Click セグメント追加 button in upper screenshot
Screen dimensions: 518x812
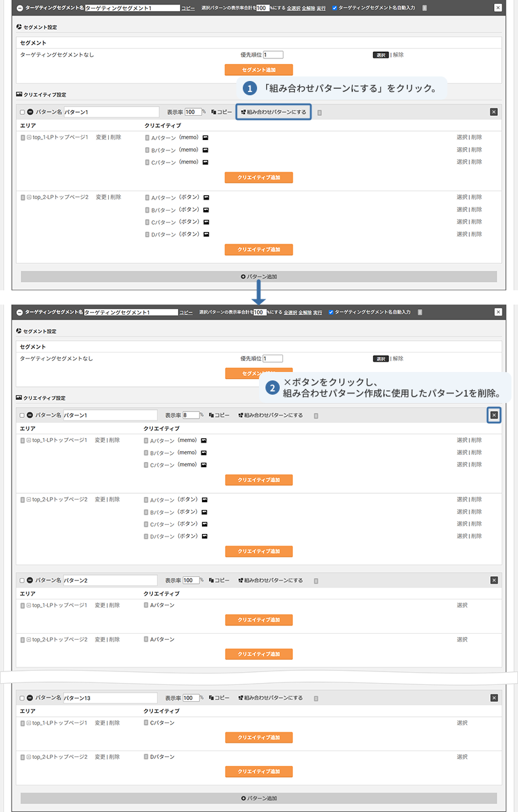coord(259,69)
